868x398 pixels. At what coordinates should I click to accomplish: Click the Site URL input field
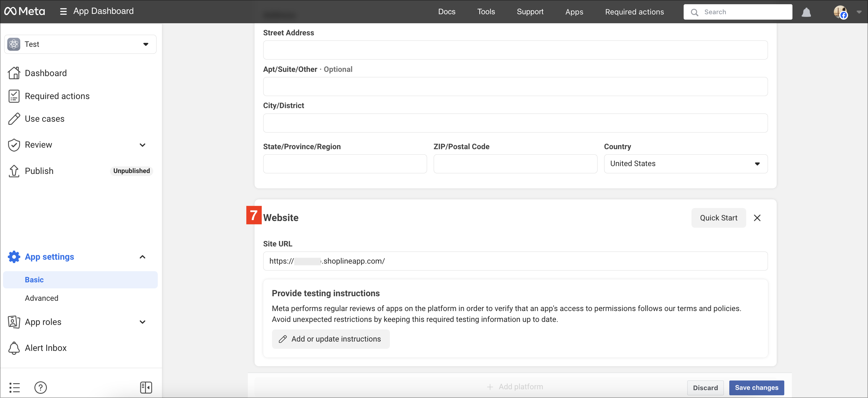click(515, 261)
